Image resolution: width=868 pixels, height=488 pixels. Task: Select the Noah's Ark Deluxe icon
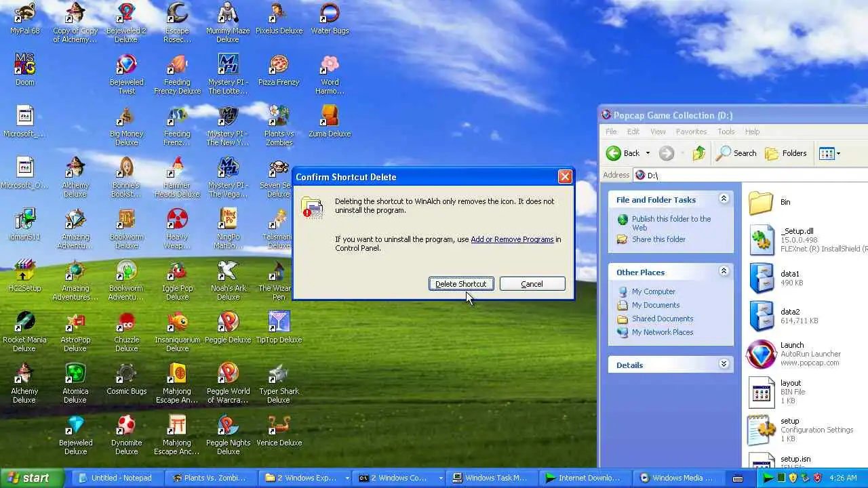pyautogui.click(x=228, y=281)
